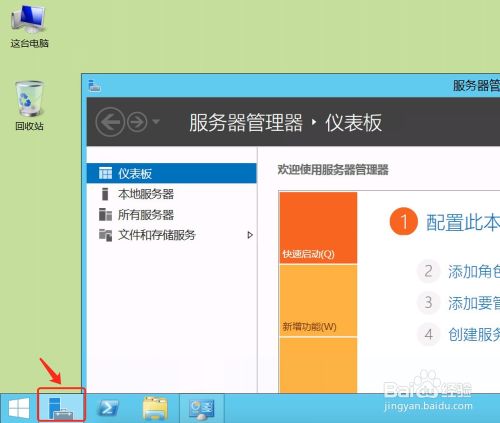The image size is (500, 423).
Task: Open the Start menu Windows logo
Action: coord(19,408)
